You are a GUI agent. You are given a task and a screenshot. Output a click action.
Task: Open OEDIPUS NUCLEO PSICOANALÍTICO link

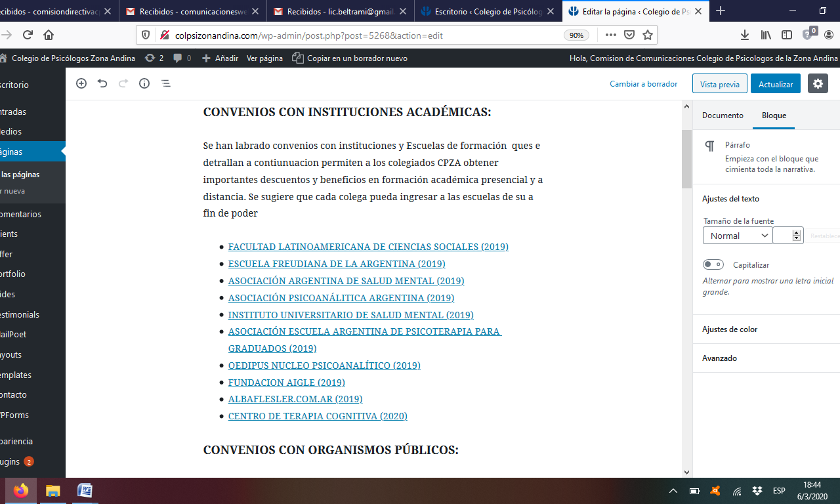click(x=324, y=366)
